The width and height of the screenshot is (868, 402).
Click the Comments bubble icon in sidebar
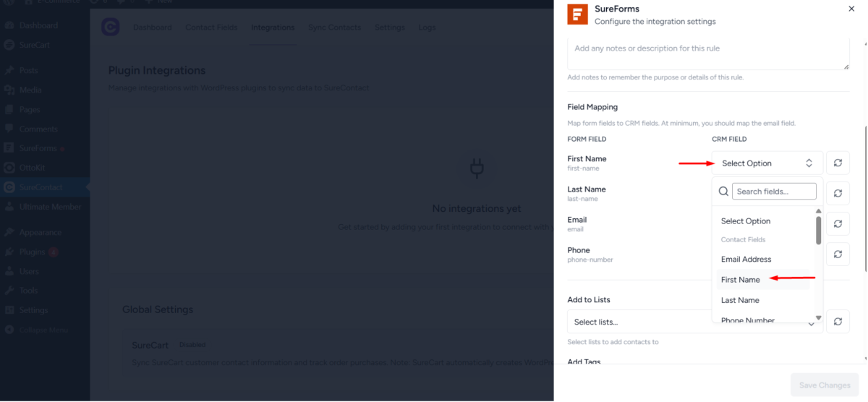click(x=9, y=129)
